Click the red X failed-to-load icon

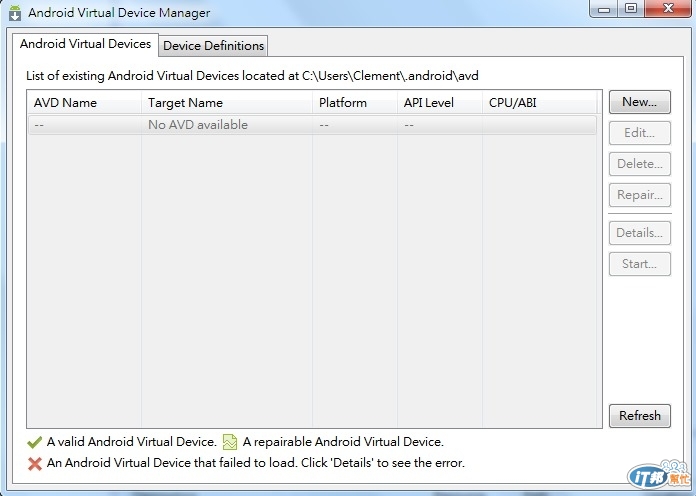point(35,464)
